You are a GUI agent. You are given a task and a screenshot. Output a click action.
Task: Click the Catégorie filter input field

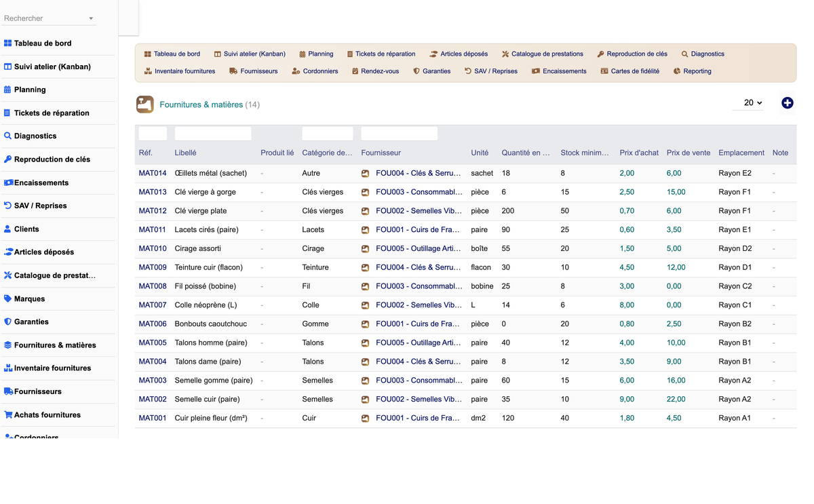pyautogui.click(x=328, y=134)
